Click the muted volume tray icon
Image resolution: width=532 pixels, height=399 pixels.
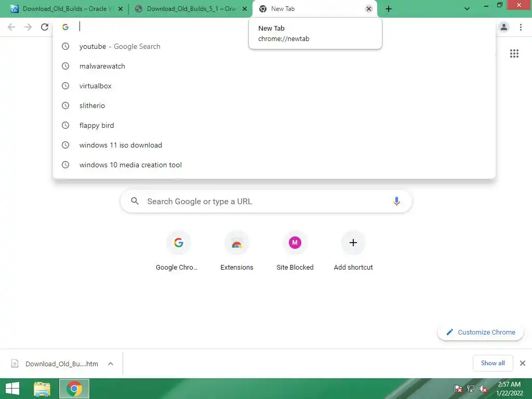483,389
